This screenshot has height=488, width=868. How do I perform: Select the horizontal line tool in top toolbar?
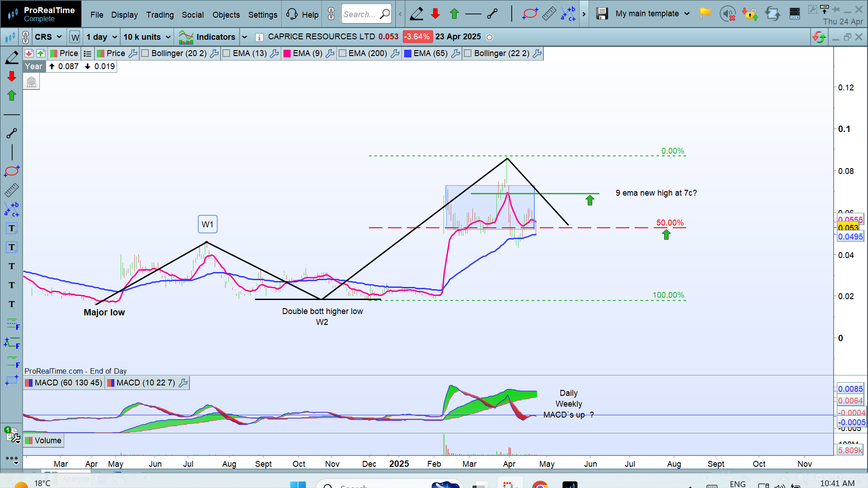(x=473, y=14)
